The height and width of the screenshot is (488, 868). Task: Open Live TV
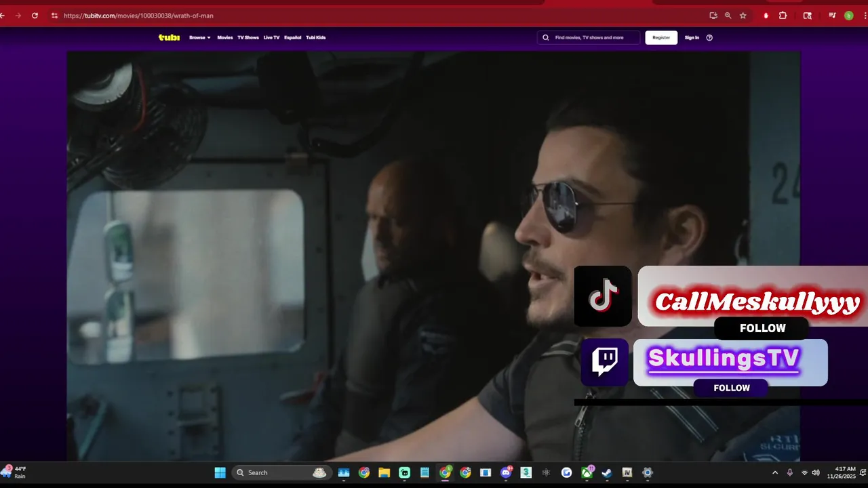pyautogui.click(x=271, y=37)
